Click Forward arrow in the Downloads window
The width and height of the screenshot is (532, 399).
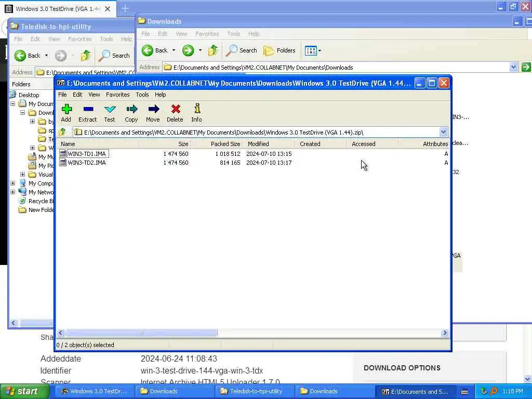(188, 50)
